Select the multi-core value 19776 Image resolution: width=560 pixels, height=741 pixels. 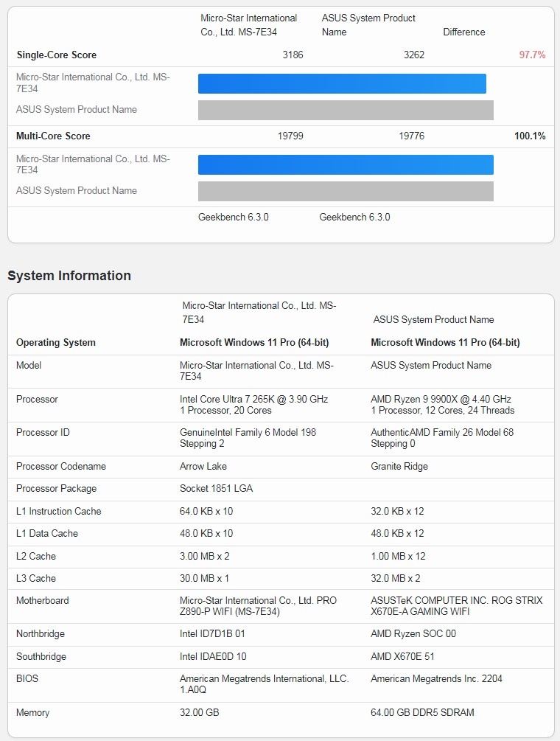pos(412,136)
